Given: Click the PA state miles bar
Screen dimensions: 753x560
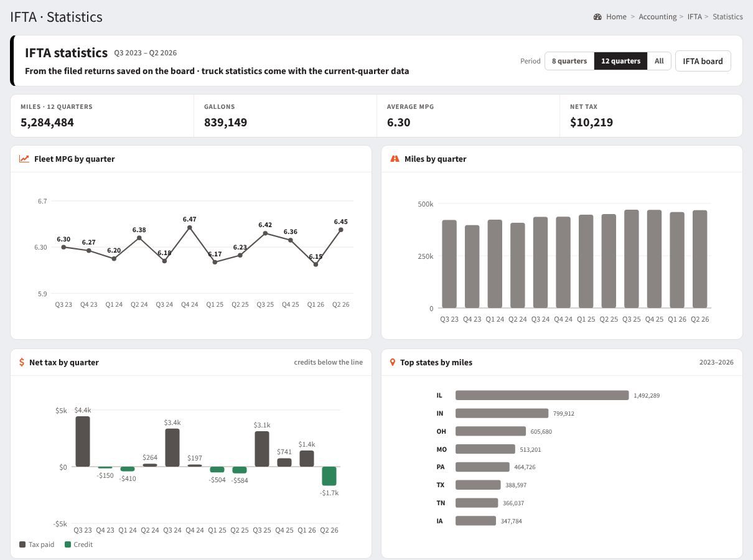Looking at the screenshot, I should click(x=482, y=467).
